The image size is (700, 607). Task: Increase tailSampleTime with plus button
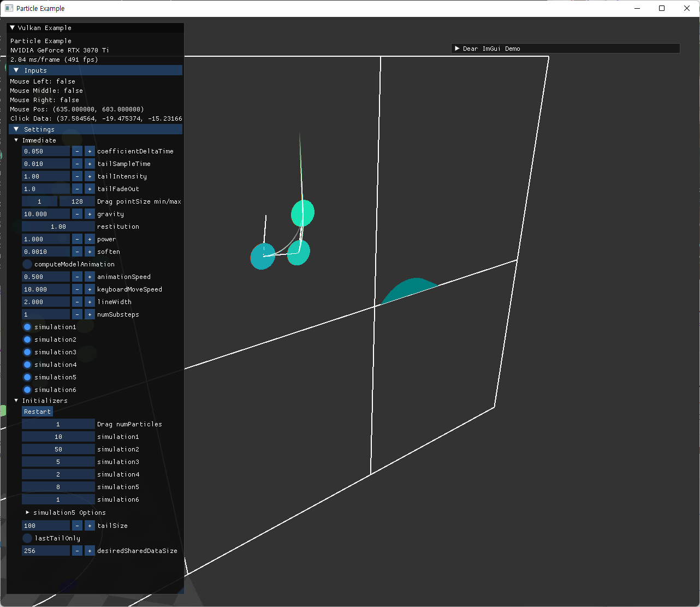pos(90,164)
